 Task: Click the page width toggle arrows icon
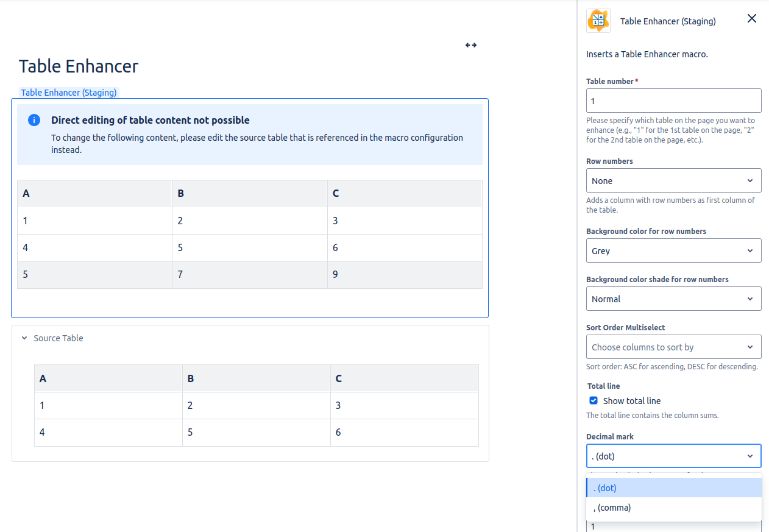pos(470,45)
